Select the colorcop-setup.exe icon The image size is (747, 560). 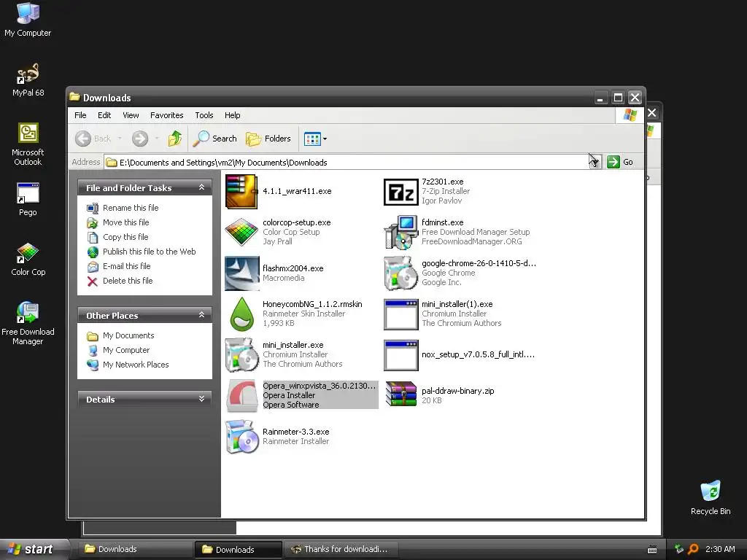click(x=241, y=232)
